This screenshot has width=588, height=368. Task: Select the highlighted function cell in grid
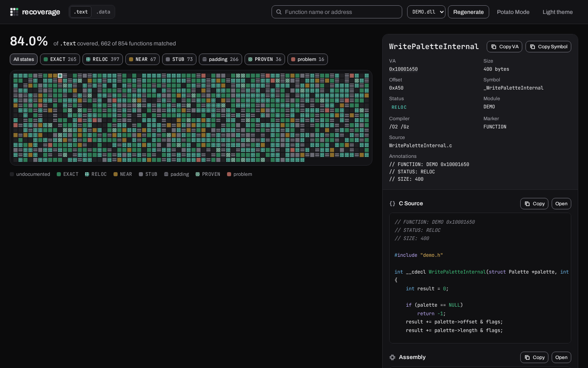(x=60, y=76)
